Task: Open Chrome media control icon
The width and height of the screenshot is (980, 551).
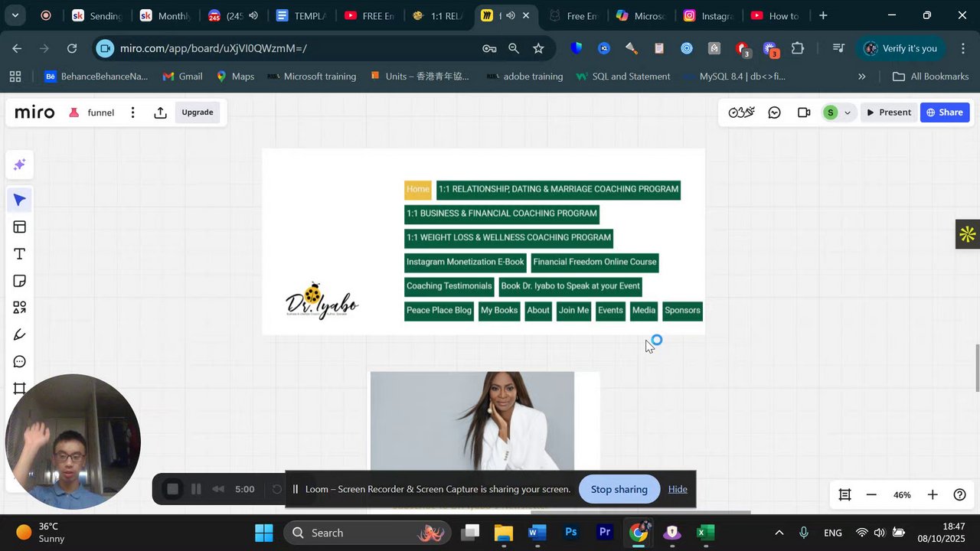Action: pyautogui.click(x=838, y=48)
